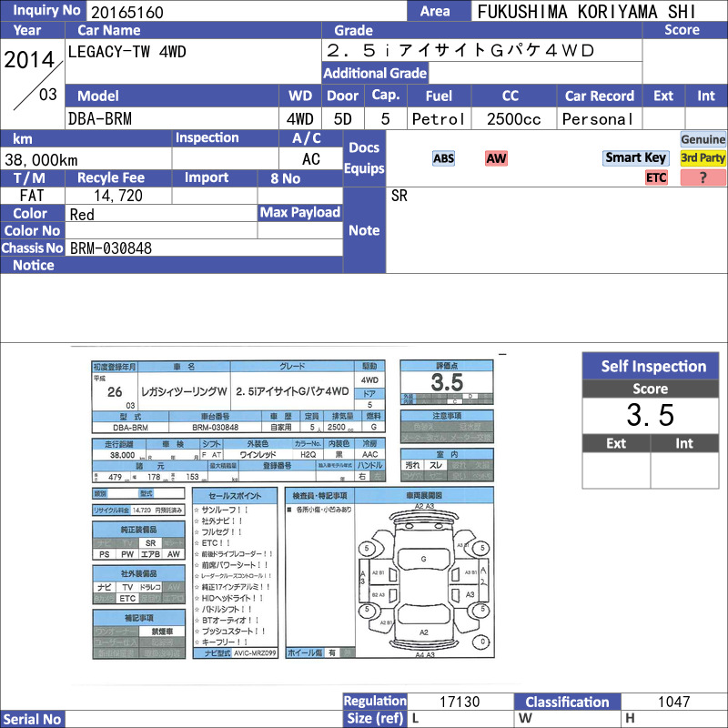Select the mileage 38,000km
The height and width of the screenshot is (728, 728).
(x=41, y=160)
